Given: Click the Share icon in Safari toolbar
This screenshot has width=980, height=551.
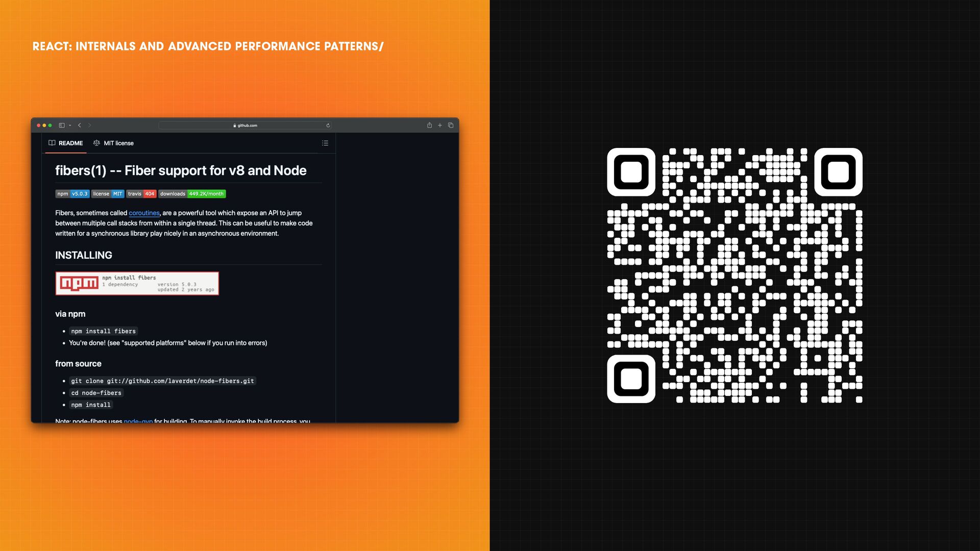Looking at the screenshot, I should [x=429, y=125].
